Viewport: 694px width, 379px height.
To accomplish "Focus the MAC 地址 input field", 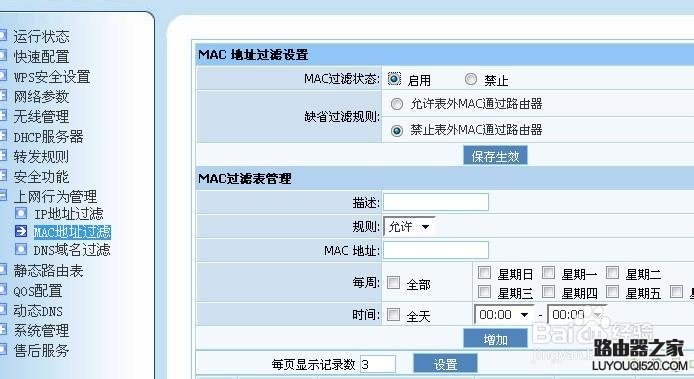I will pos(436,250).
